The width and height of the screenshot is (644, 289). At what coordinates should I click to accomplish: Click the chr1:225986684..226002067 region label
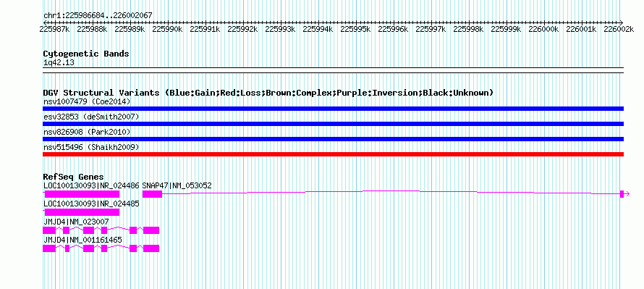pos(98,15)
